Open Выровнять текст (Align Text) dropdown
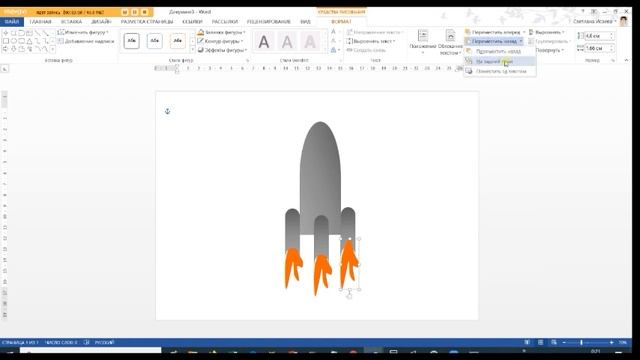This screenshot has height=360, width=640. tap(371, 41)
